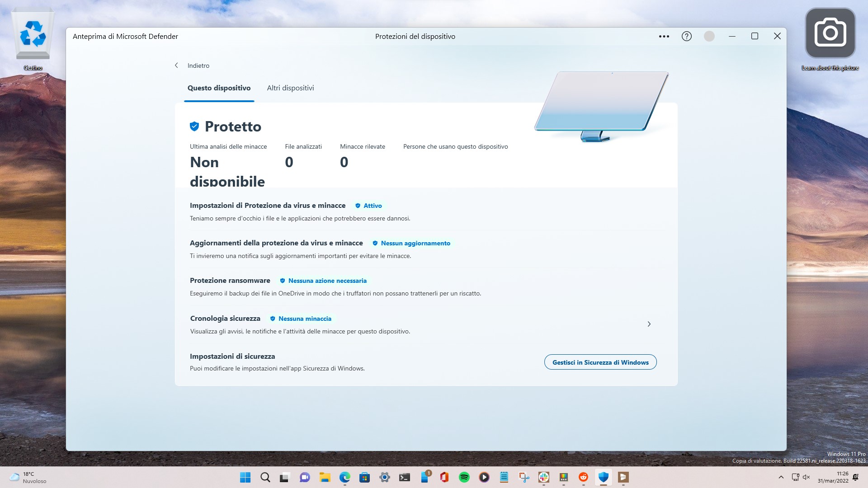Open the network and volume quick settings
The width and height of the screenshot is (868, 488).
[x=801, y=477]
